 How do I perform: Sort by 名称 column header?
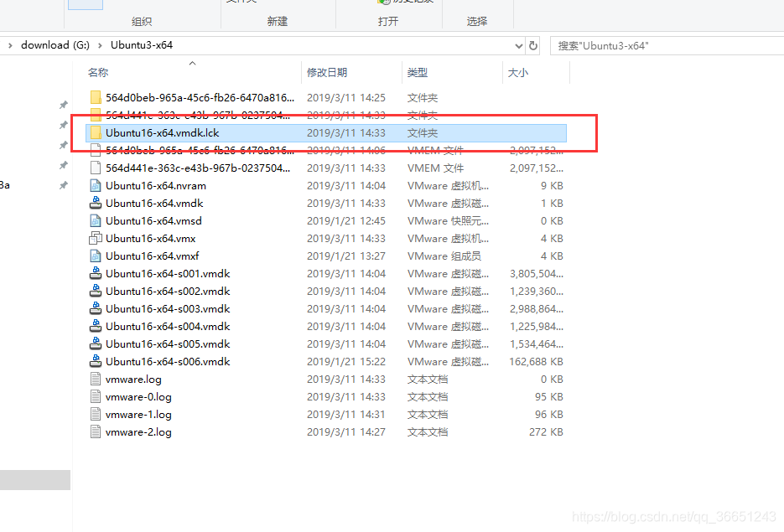tap(98, 72)
